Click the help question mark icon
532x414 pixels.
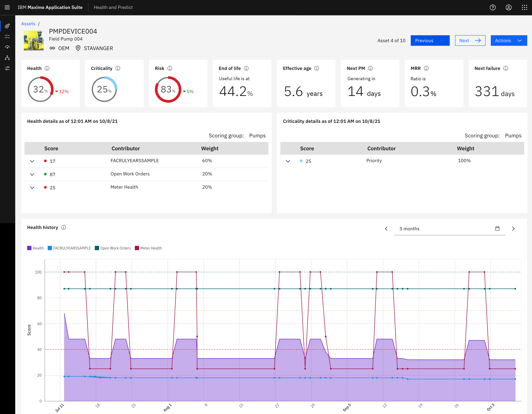click(493, 7)
